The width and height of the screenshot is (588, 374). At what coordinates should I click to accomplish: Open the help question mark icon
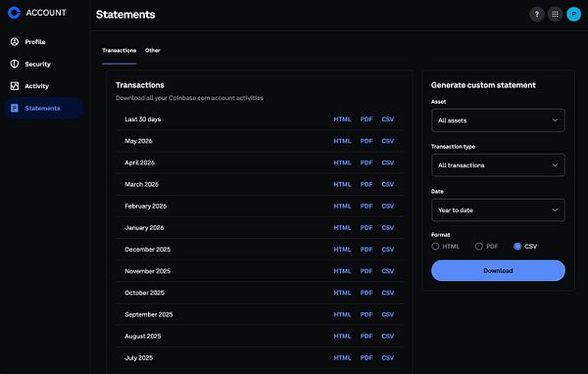(x=537, y=15)
